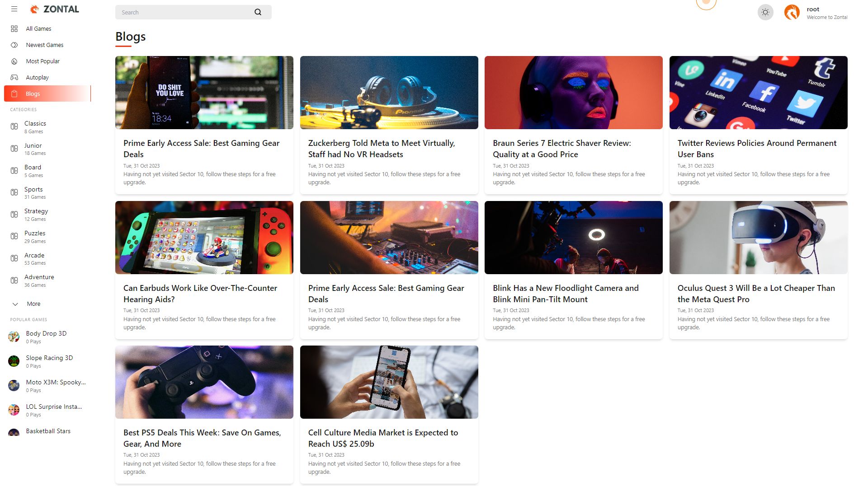Image resolution: width=868 pixels, height=486 pixels.
Task: Open Best PS5 Deals controller thumbnail
Action: coord(204,382)
